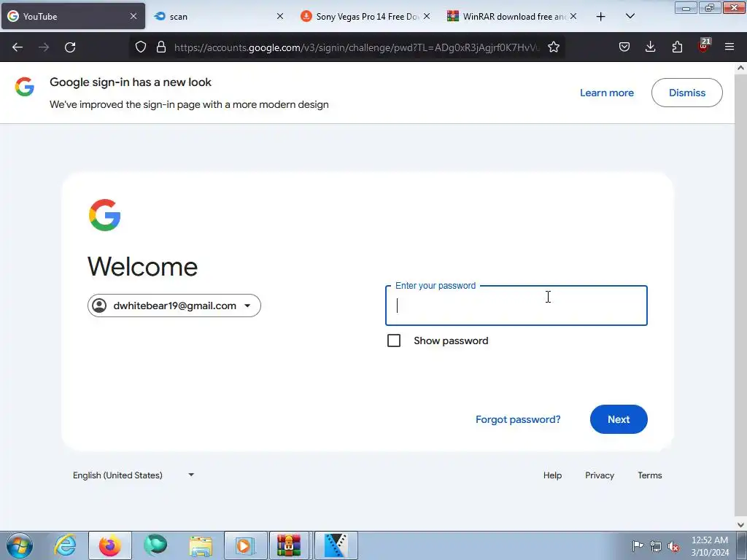Close the YouTube tab

pos(133,16)
